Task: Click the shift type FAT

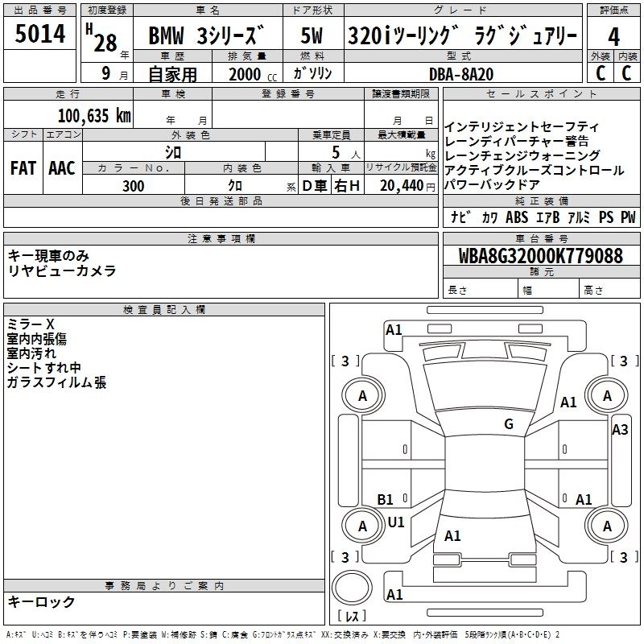Action: (x=23, y=168)
